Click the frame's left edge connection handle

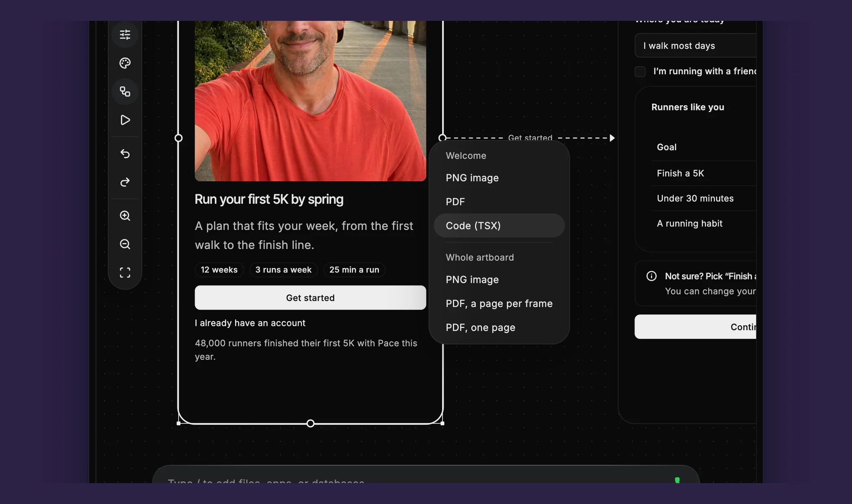178,138
